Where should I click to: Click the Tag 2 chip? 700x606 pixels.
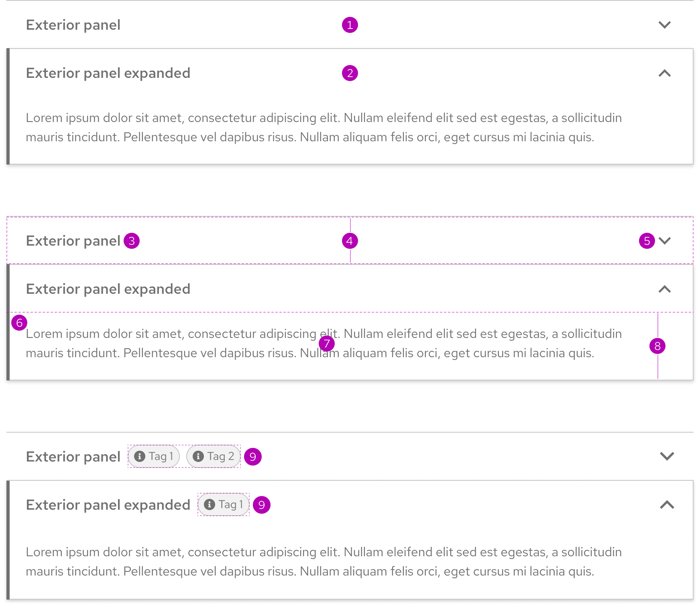(x=213, y=456)
